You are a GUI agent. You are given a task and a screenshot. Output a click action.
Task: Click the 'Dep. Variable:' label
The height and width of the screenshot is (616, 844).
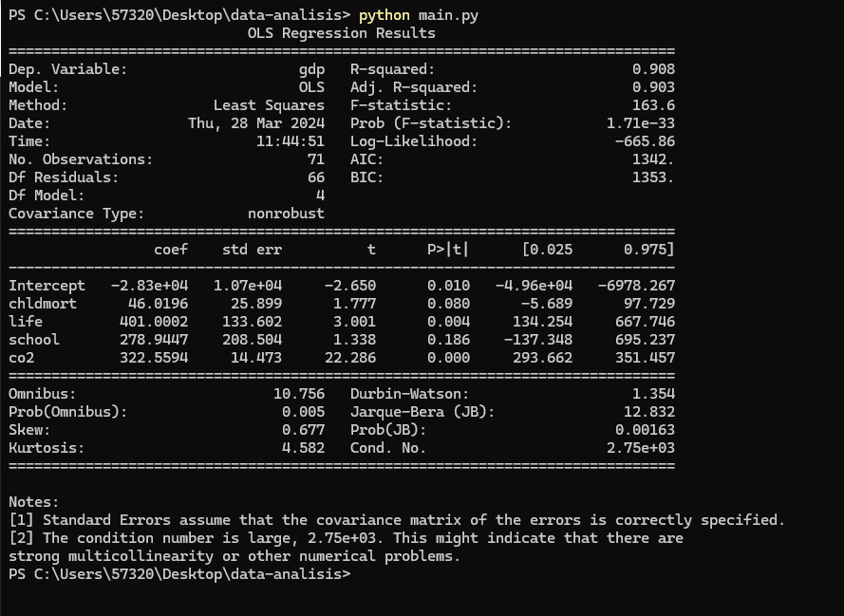67,69
